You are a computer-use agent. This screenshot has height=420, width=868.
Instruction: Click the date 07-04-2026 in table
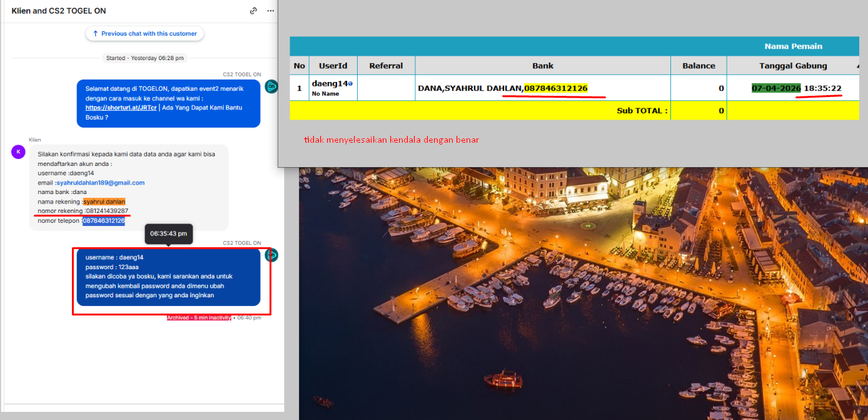point(776,88)
